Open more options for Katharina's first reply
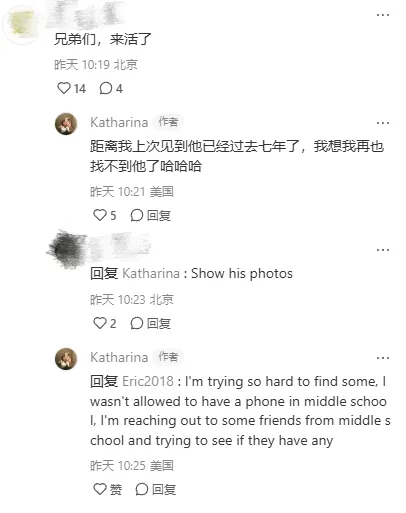This screenshot has width=406, height=513. 383,123
